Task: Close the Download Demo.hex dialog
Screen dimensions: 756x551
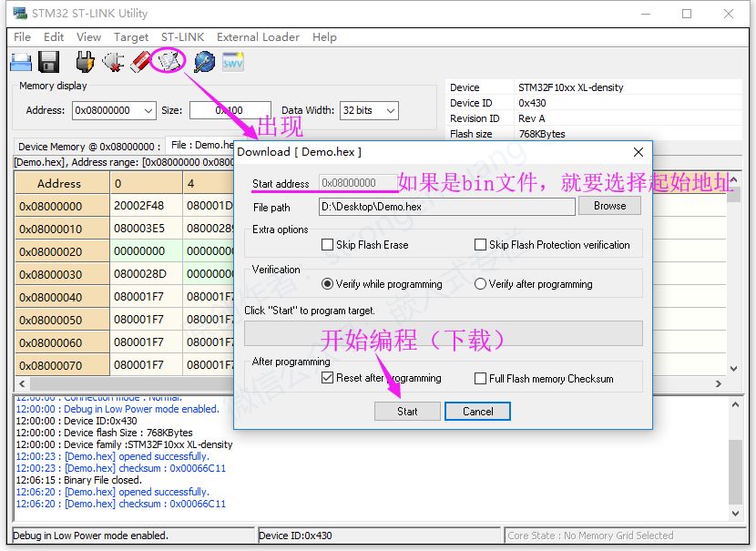Action: tap(638, 152)
